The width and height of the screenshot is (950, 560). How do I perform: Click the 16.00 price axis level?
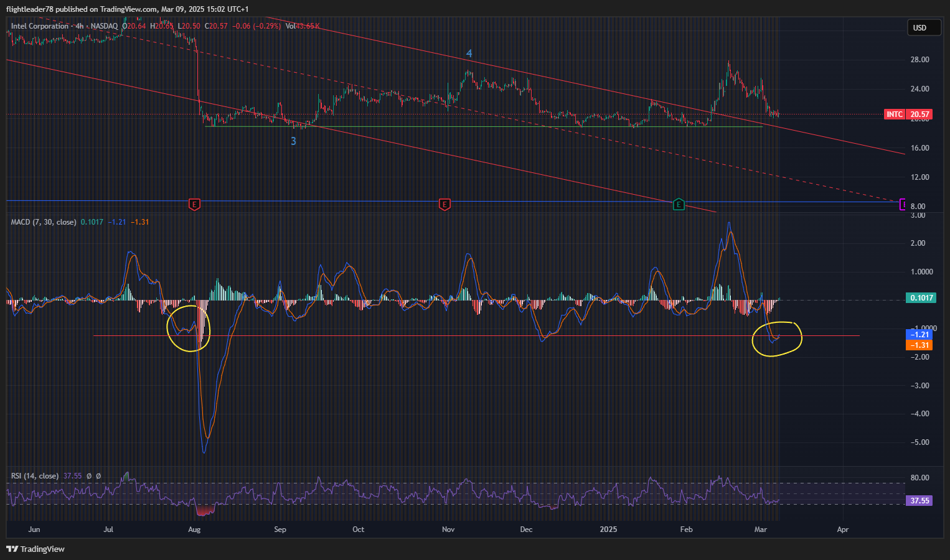919,148
